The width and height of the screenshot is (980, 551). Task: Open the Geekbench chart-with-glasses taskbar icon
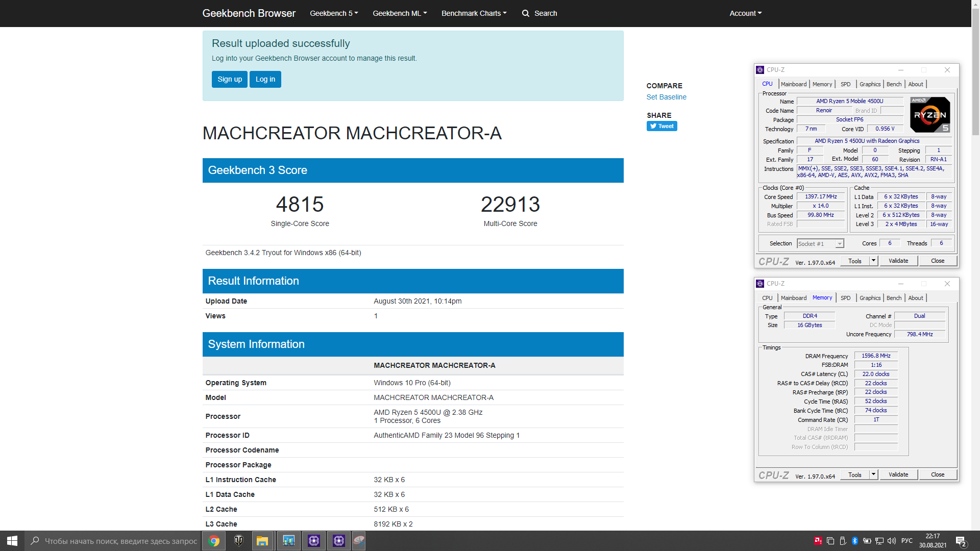(x=288, y=541)
